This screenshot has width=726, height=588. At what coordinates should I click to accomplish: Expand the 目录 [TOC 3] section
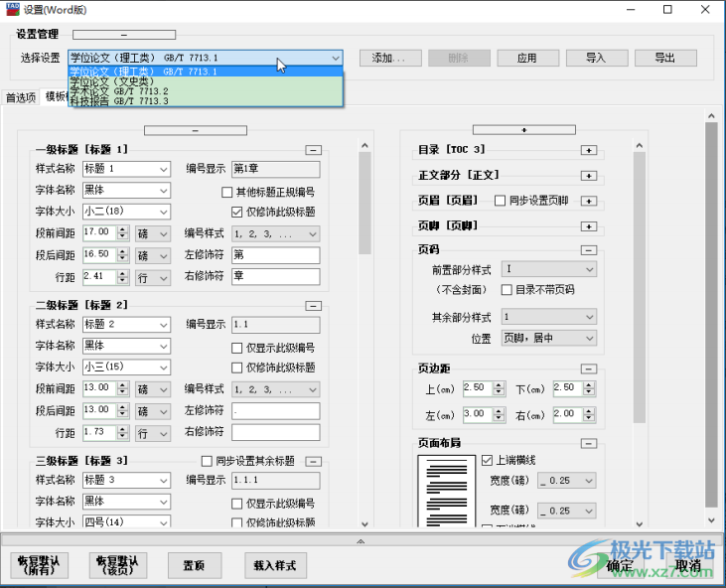click(589, 150)
